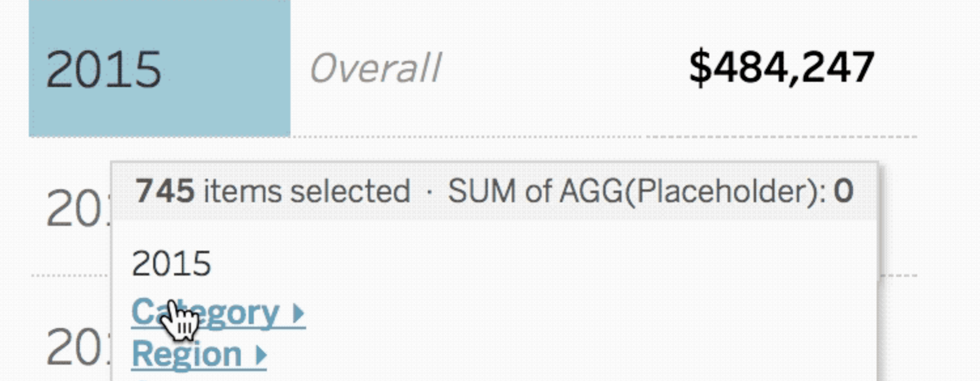The width and height of the screenshot is (980, 381).
Task: Click the arrow icon beside Region
Action: (260, 355)
